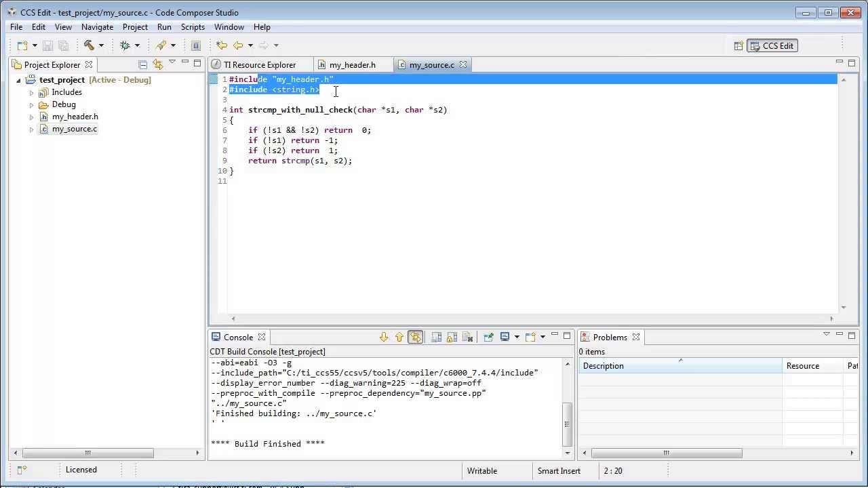Toggle the console Show Error Context icon
This screenshot has width=868, height=488.
415,337
